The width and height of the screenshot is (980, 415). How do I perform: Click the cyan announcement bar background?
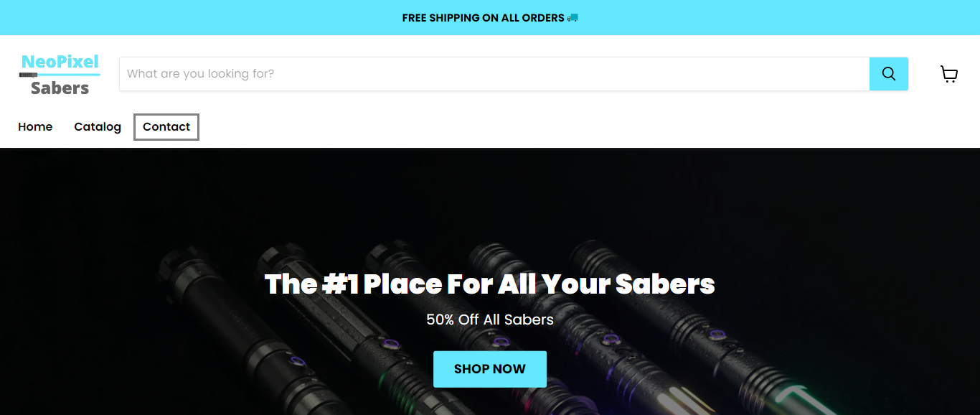(x=215, y=17)
